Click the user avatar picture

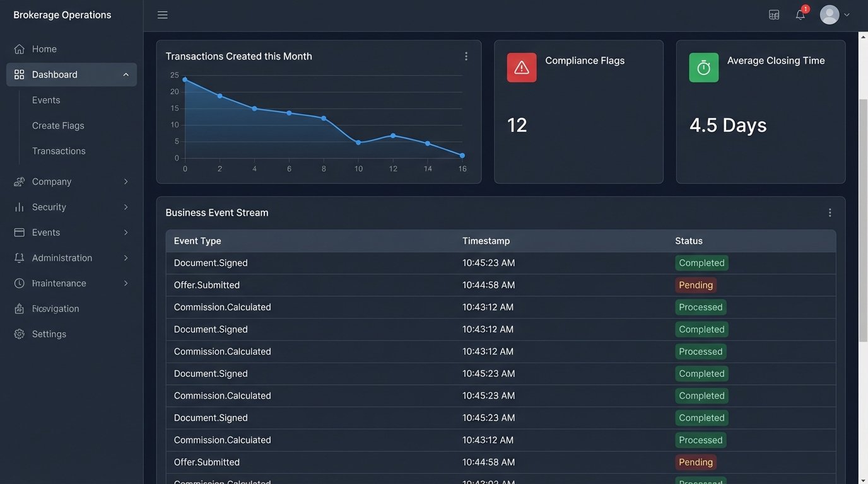pos(829,14)
